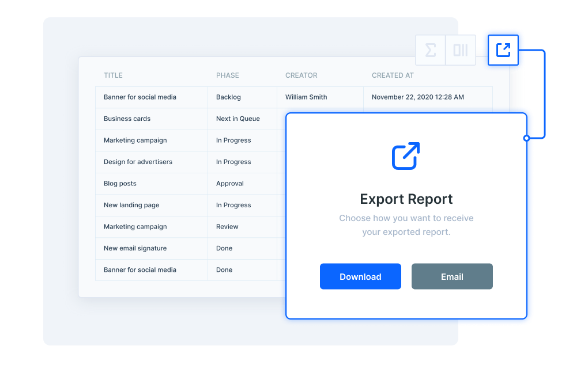Select the Blog posts title
This screenshot has height=380, width=588.
120,184
